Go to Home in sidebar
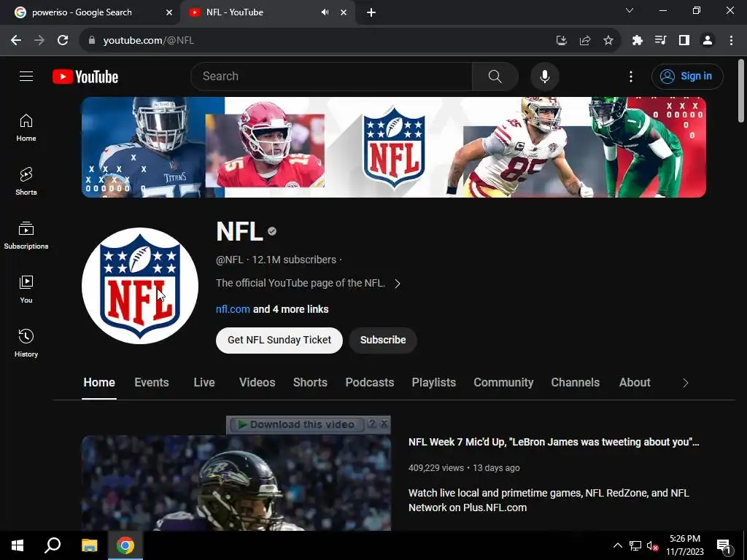The image size is (747, 560). pyautogui.click(x=26, y=128)
